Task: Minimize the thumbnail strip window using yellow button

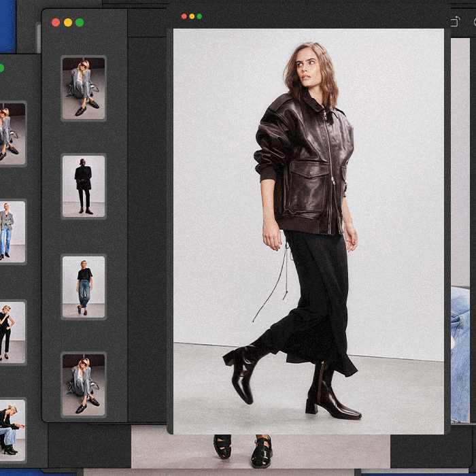Action: click(68, 22)
